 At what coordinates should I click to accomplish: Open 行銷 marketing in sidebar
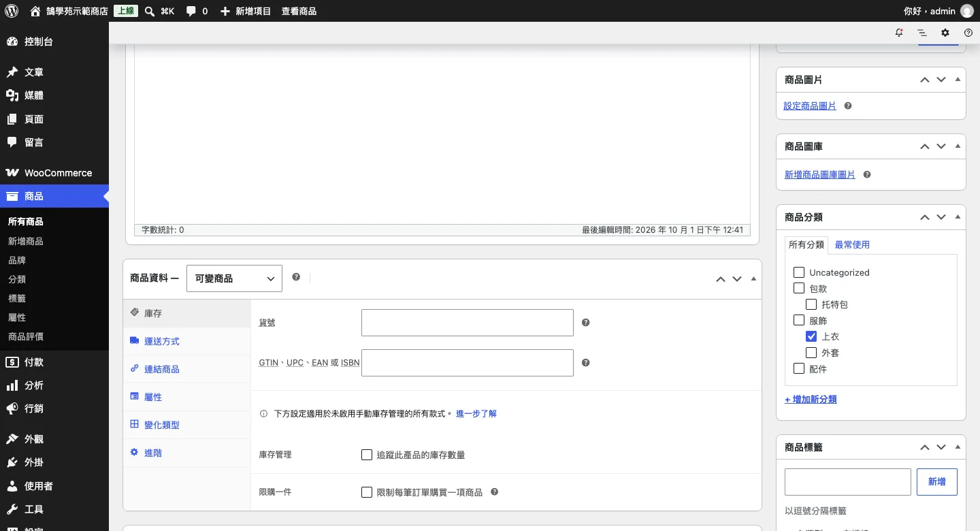(54, 408)
